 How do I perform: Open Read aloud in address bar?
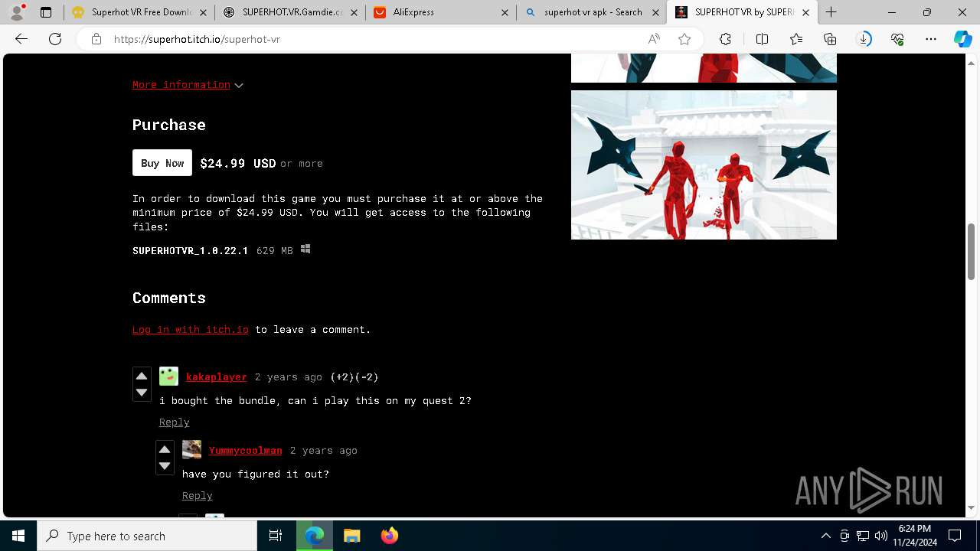pos(654,39)
